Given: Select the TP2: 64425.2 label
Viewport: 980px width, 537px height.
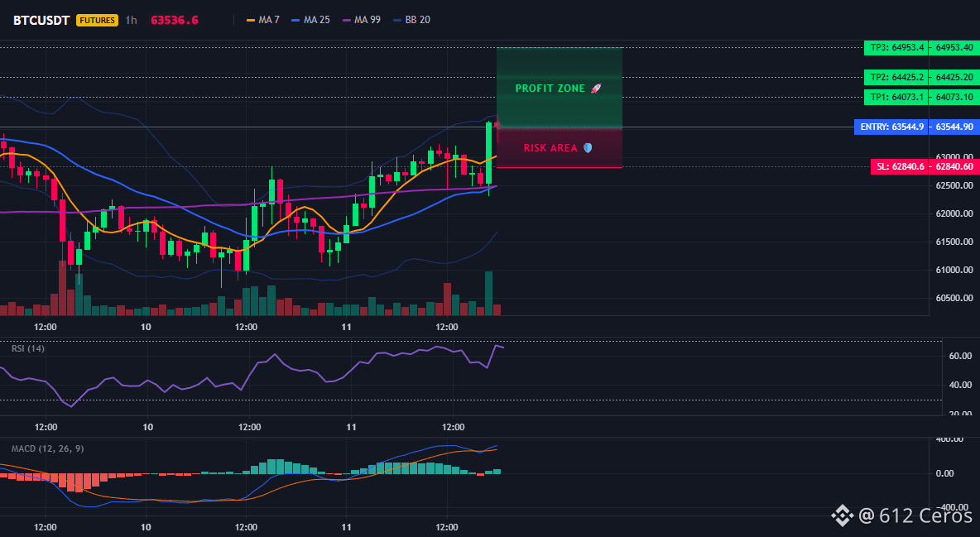Looking at the screenshot, I should point(896,78).
